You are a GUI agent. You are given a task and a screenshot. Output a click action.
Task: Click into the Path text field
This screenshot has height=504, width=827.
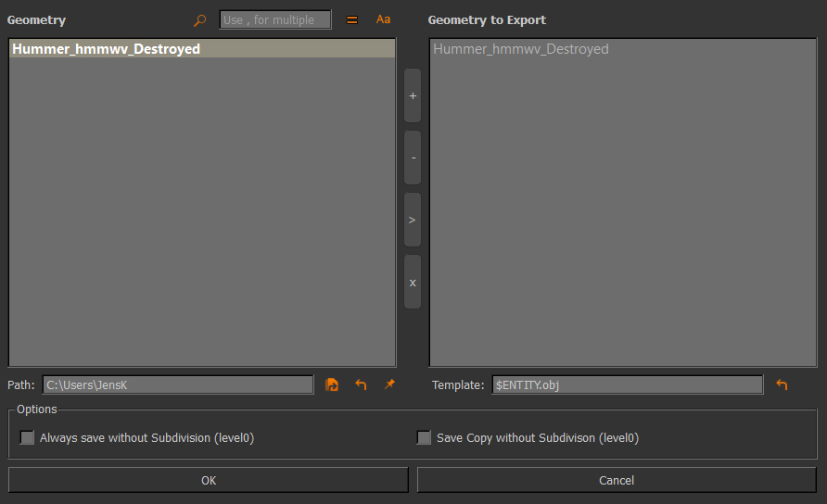178,384
